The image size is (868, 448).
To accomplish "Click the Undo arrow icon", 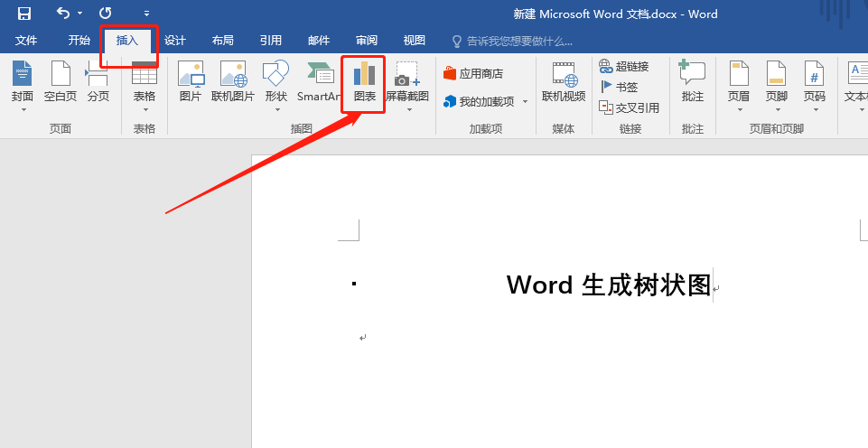I will click(x=63, y=14).
